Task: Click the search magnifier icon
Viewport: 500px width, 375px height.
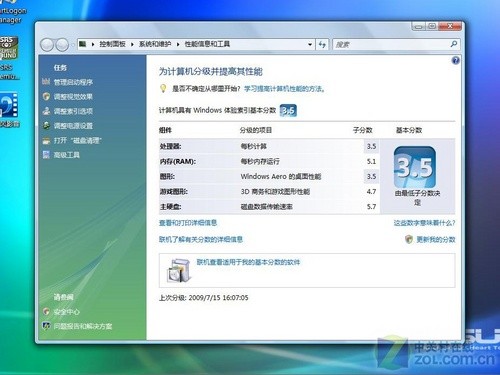Action: pyautogui.click(x=454, y=44)
